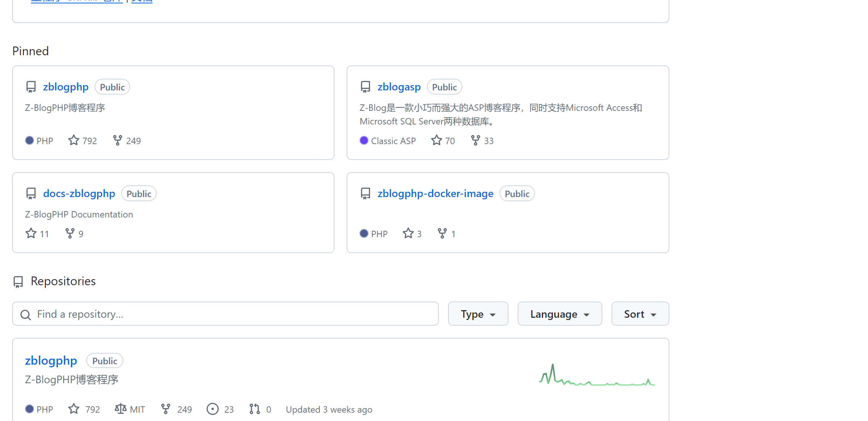Open the pinned zblogphp repository link
The height and width of the screenshot is (421, 868).
coord(66,87)
